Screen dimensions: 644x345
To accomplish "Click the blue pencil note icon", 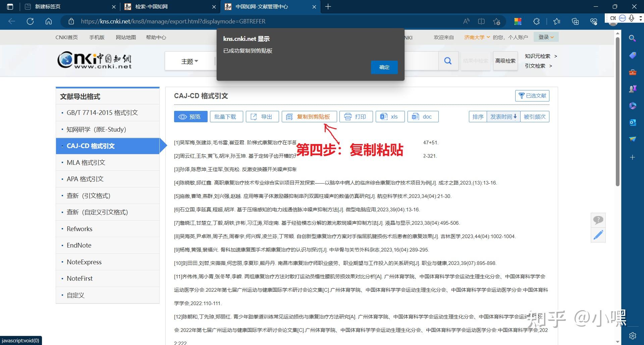I will click(598, 235).
